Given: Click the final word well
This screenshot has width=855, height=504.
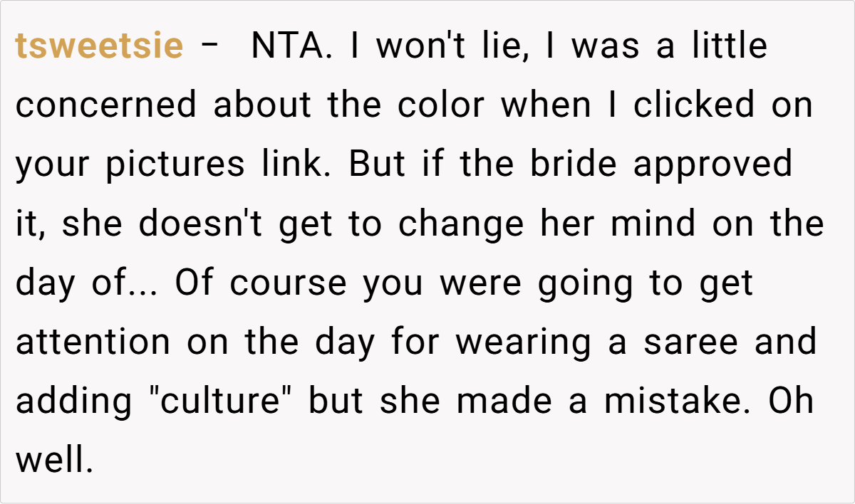Looking at the screenshot, I should [54, 461].
